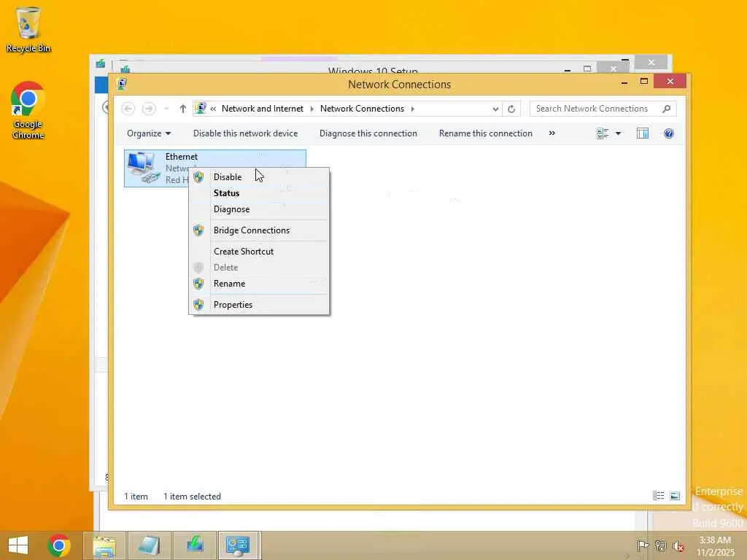Click Disable this network device
This screenshot has height=560, width=747.
point(245,134)
